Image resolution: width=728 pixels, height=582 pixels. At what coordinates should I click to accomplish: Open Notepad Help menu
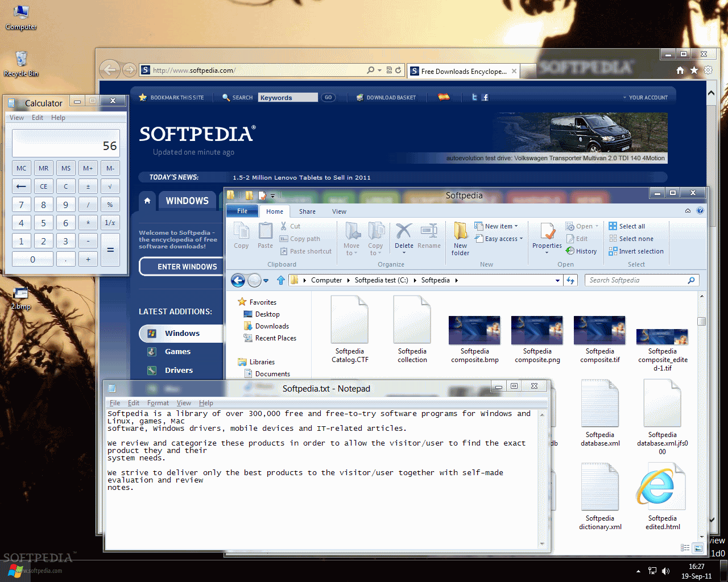point(206,403)
